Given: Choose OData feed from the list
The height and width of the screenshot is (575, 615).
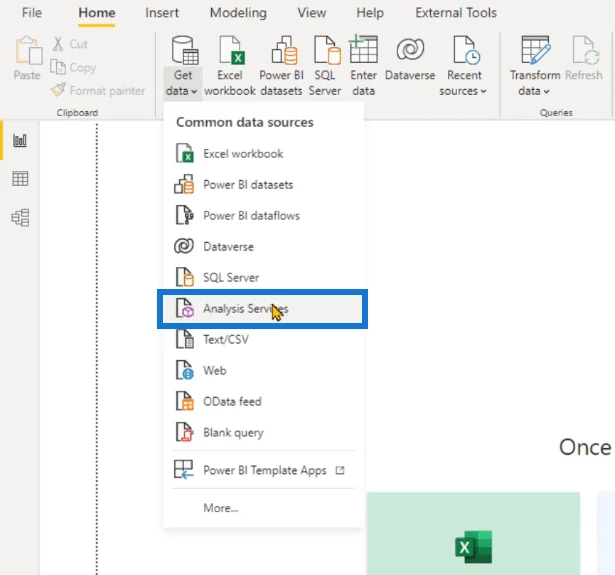Looking at the screenshot, I should (264, 401).
